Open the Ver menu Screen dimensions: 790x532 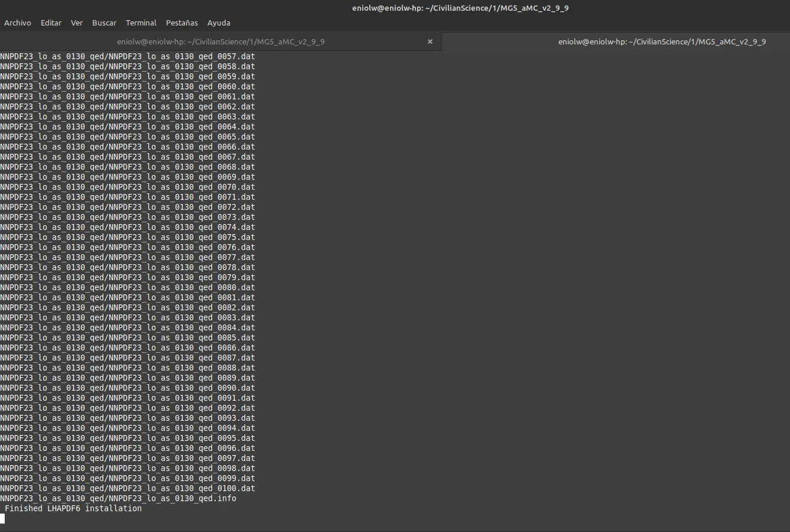(x=77, y=23)
